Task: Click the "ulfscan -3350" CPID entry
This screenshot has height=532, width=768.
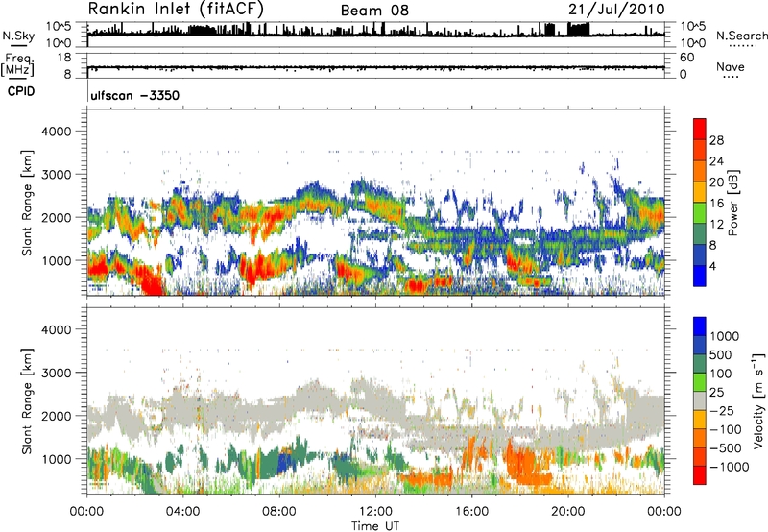Action: tap(135, 95)
